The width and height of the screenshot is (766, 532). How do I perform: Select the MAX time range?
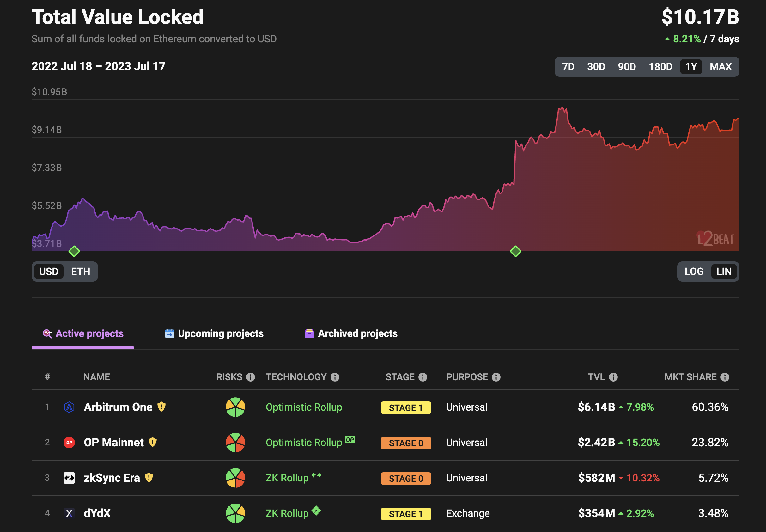(721, 67)
